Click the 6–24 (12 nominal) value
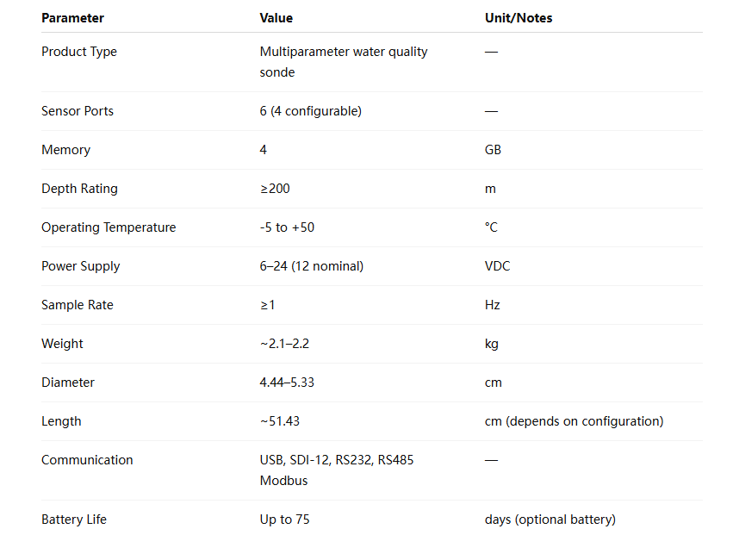 click(311, 266)
